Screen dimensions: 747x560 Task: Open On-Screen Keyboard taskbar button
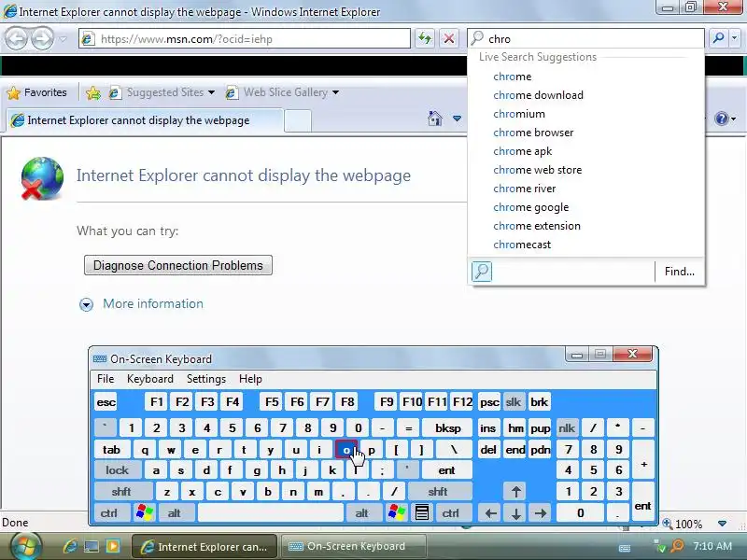click(354, 546)
